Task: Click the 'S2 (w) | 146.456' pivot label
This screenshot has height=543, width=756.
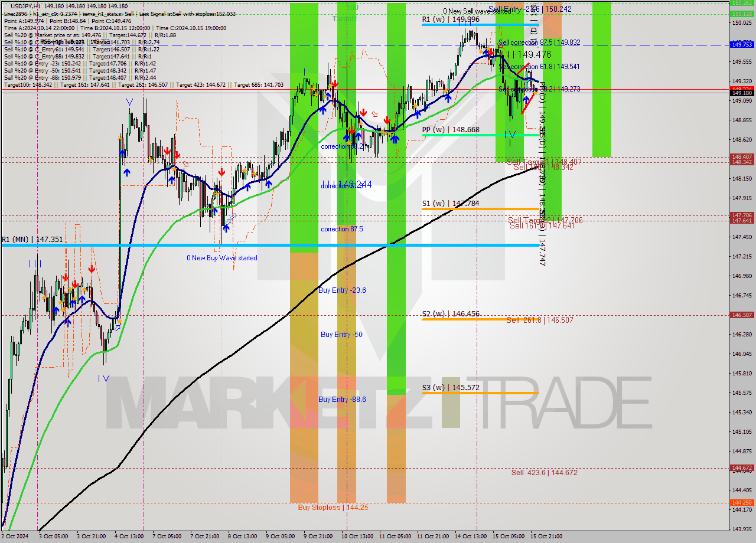Action: pos(451,314)
